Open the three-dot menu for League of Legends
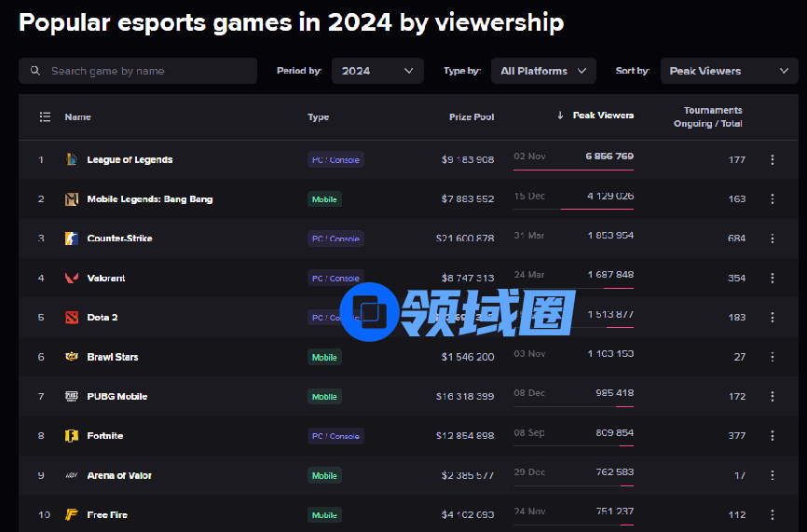 [x=772, y=159]
